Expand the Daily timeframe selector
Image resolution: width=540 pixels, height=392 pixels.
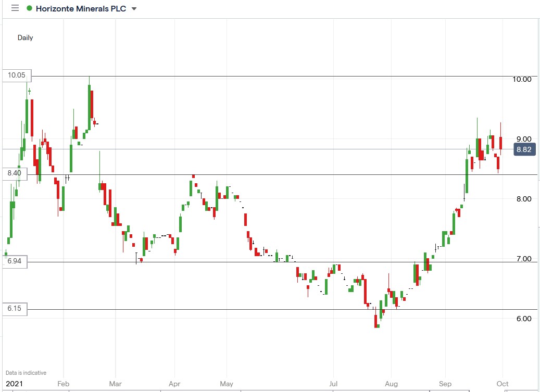pos(24,37)
